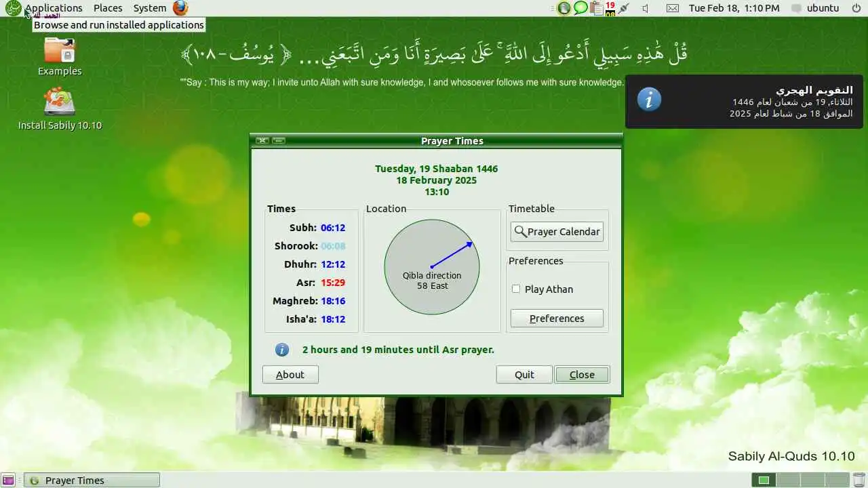Open the mail envelope indicator
This screenshot has height=488, width=868.
(x=672, y=8)
